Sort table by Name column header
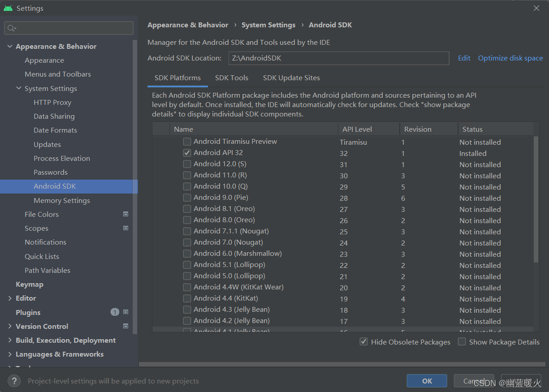 [253, 129]
